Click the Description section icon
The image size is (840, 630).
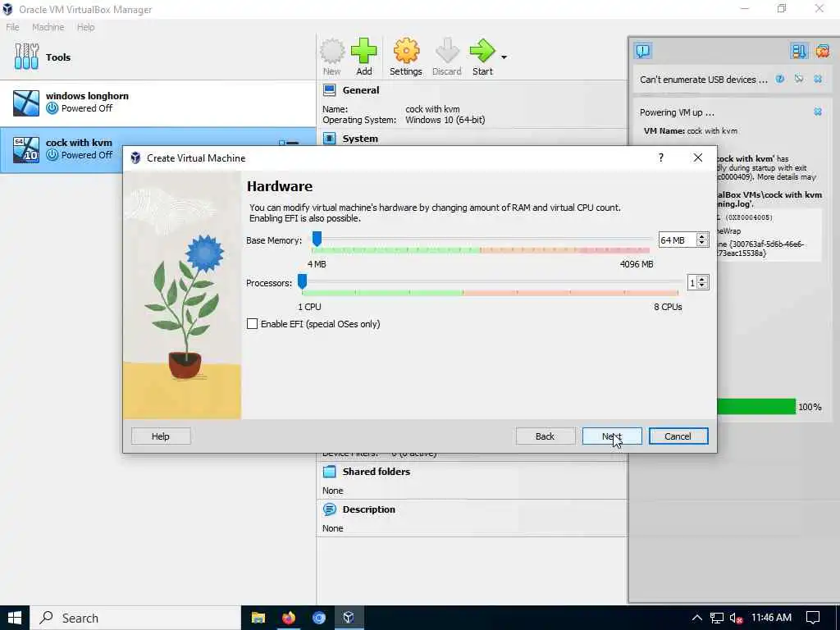[330, 509]
